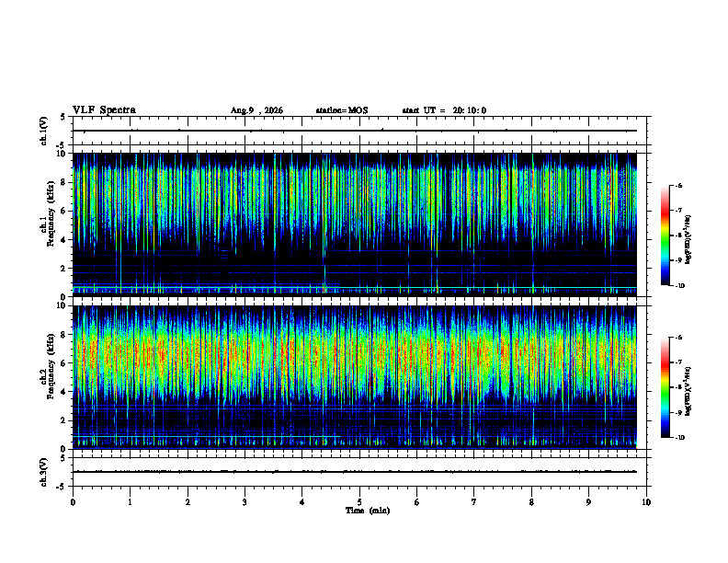Click the "Time (min)" x-axis label

[368, 511]
